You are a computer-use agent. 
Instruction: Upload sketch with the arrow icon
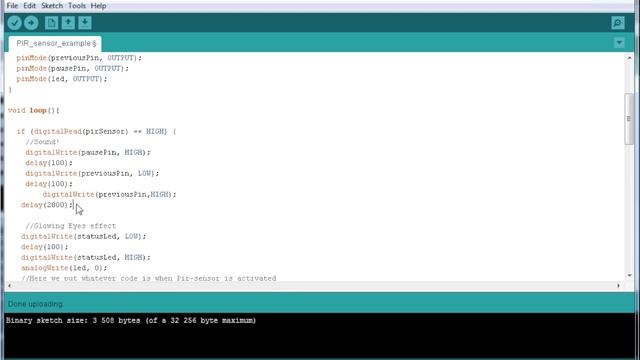[x=31, y=23]
